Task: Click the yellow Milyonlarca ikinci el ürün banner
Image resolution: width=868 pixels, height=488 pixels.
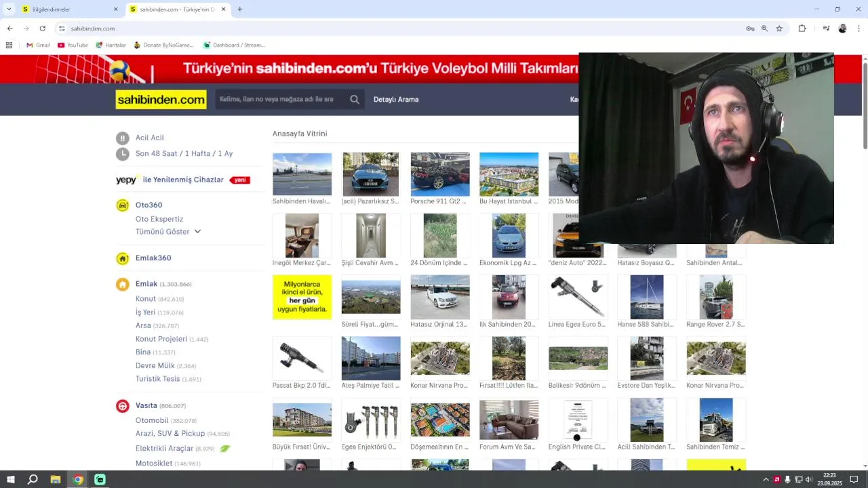Action: (302, 297)
